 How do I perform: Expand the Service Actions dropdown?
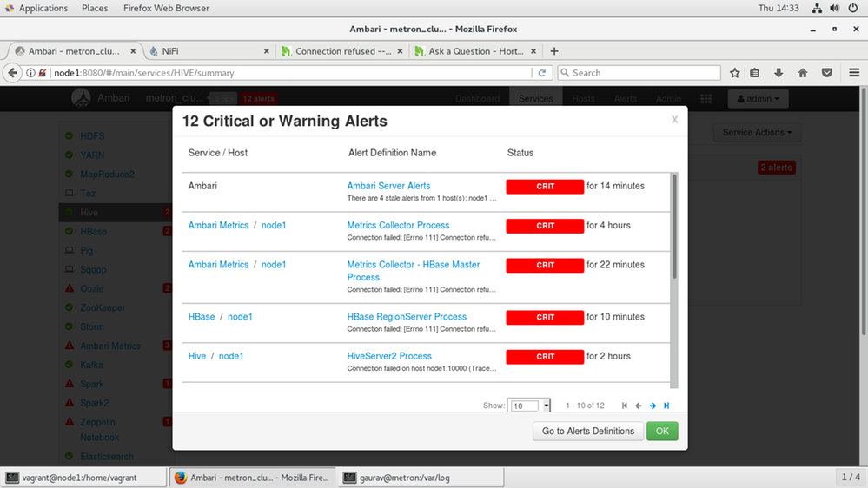coord(757,132)
